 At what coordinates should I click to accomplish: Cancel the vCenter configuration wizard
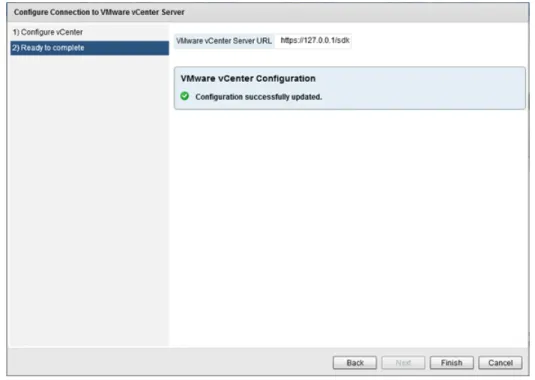click(x=500, y=363)
